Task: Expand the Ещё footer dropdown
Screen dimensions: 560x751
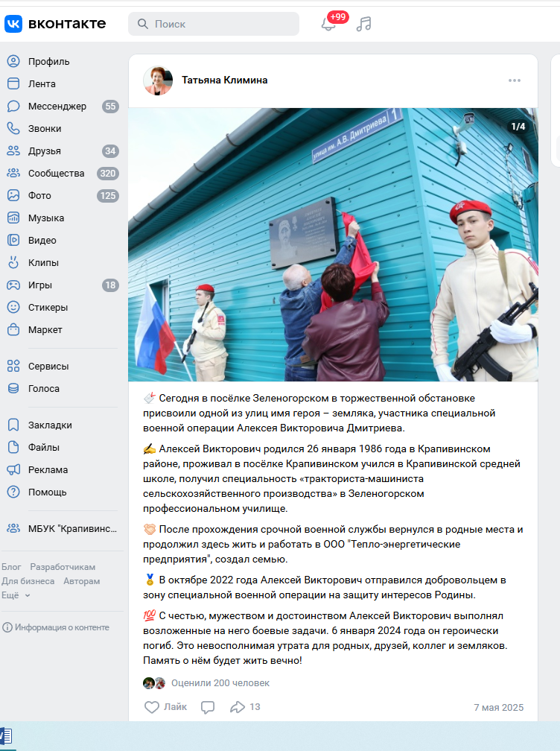Action: coord(16,595)
